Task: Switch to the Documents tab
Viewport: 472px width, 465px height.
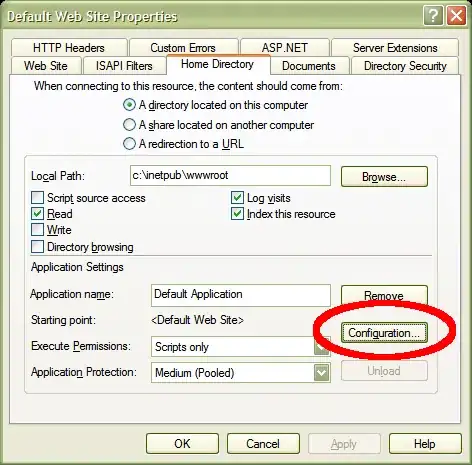Action: click(x=309, y=66)
